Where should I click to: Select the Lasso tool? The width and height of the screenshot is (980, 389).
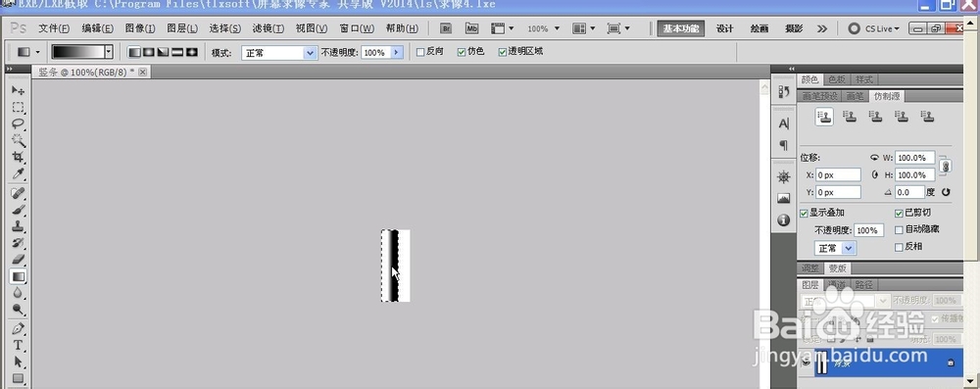18,123
